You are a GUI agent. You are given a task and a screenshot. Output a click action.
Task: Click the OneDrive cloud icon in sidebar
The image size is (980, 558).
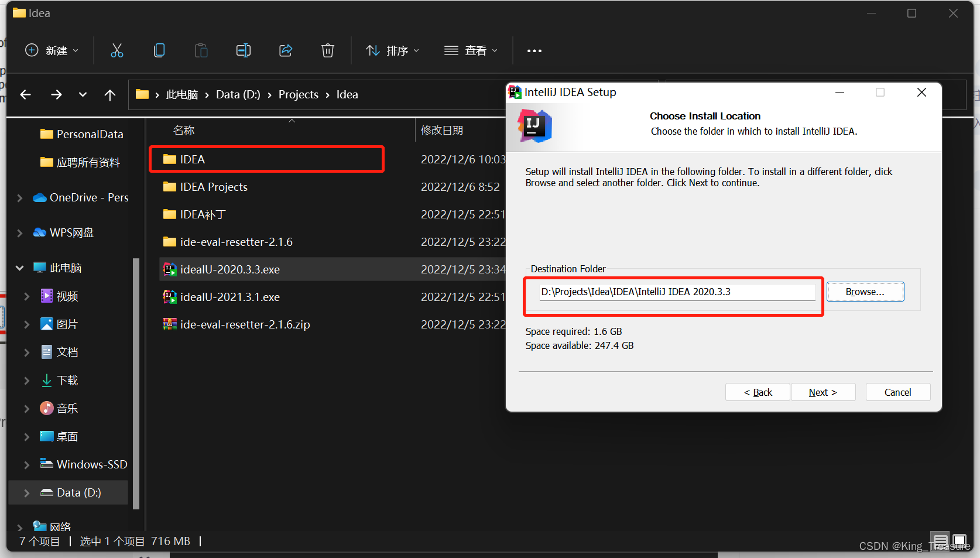click(40, 198)
